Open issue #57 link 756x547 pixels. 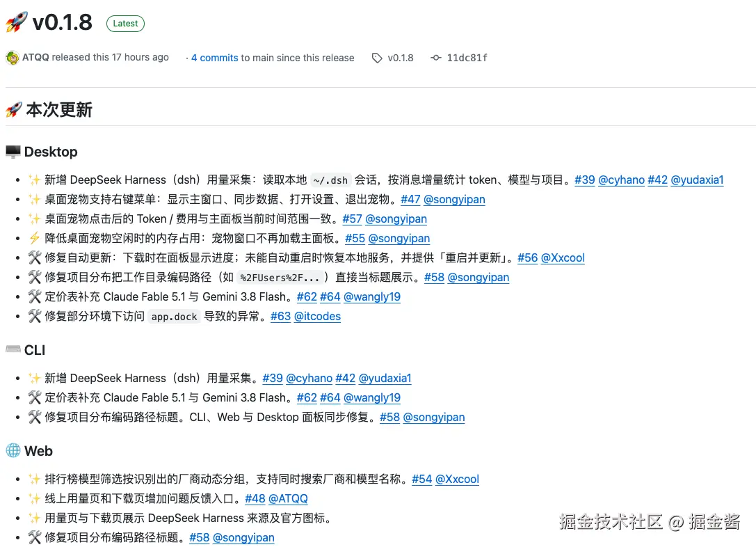pyautogui.click(x=353, y=219)
